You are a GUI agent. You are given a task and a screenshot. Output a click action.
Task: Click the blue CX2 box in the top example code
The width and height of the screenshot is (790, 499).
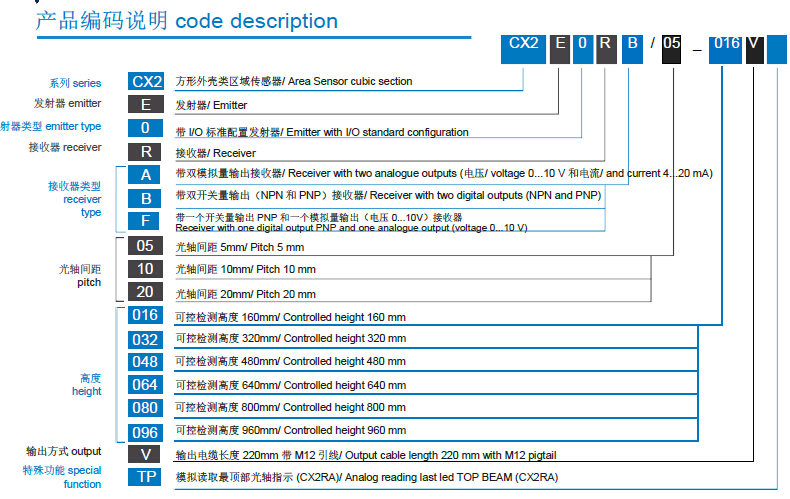tap(523, 44)
